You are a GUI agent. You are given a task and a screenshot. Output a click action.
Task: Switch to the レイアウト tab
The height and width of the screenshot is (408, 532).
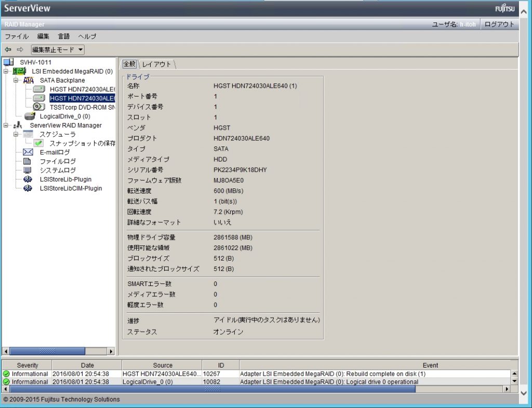pos(156,64)
